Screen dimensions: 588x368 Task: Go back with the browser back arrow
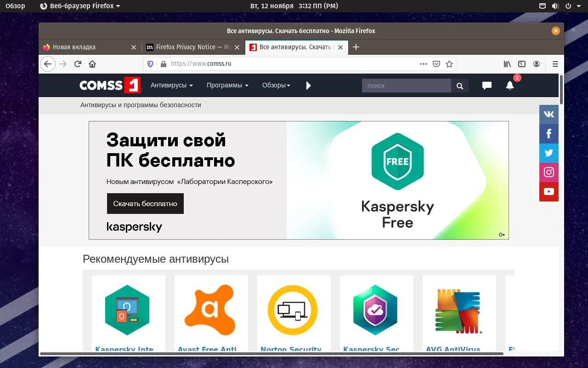pyautogui.click(x=48, y=64)
